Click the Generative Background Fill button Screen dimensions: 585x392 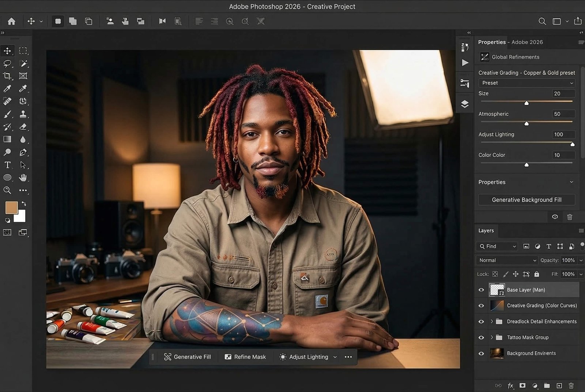coord(526,199)
